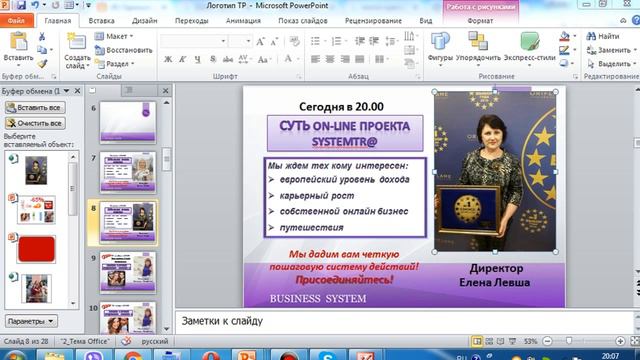Viewport: 640px width, 360px height.
Task: Click the zoom out minus button
Action: coord(548,341)
